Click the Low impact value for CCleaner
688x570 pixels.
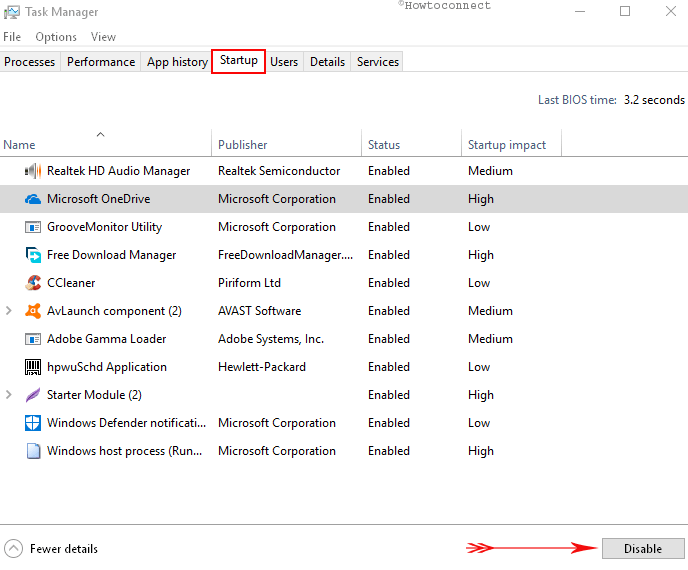point(479,283)
